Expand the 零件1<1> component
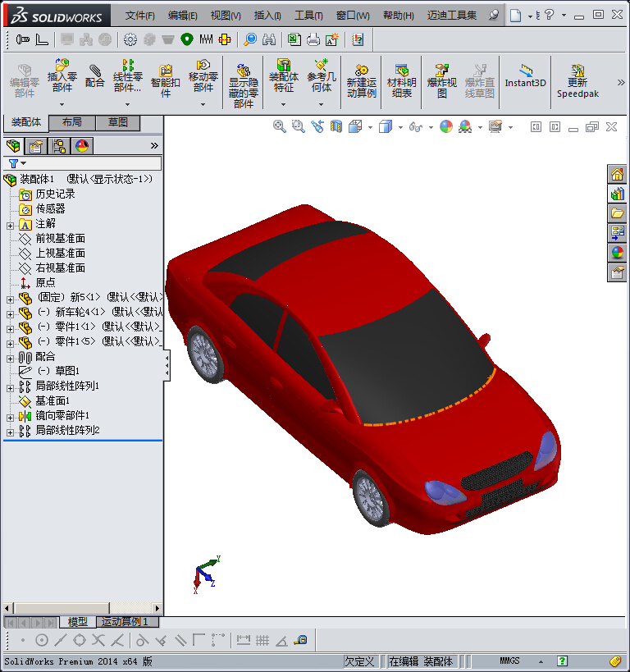This screenshot has height=672, width=630. (11, 329)
